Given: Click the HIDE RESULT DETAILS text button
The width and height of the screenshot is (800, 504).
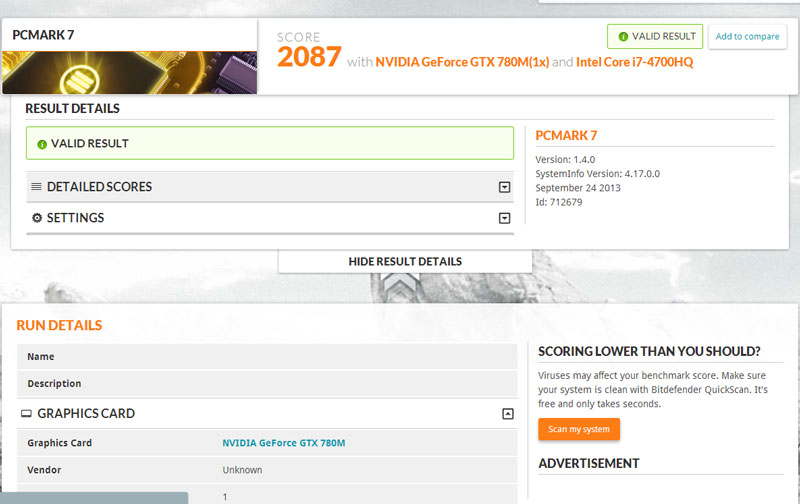Looking at the screenshot, I should pos(405,261).
